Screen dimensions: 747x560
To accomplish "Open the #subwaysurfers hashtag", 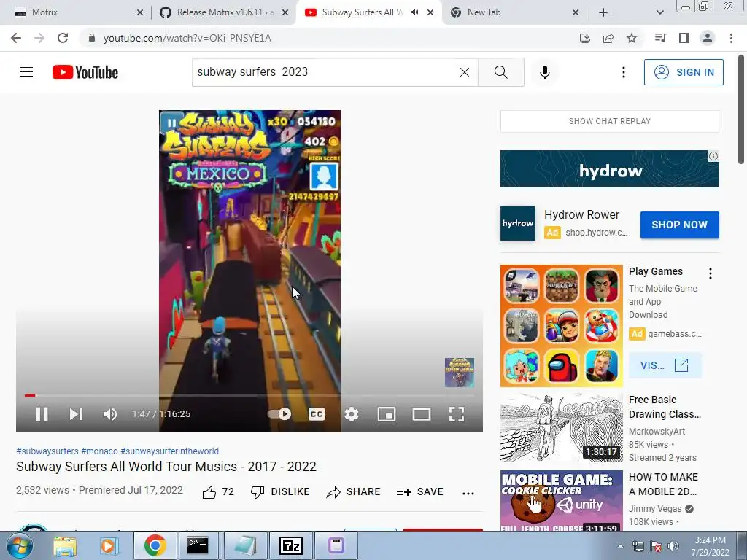I will coord(47,451).
